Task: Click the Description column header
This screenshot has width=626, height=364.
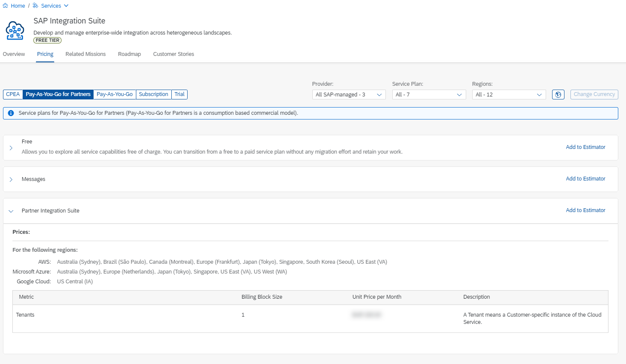Action: pos(476,297)
